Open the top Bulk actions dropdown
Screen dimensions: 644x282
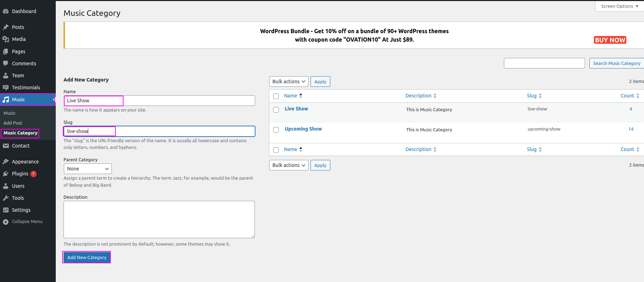(x=289, y=82)
